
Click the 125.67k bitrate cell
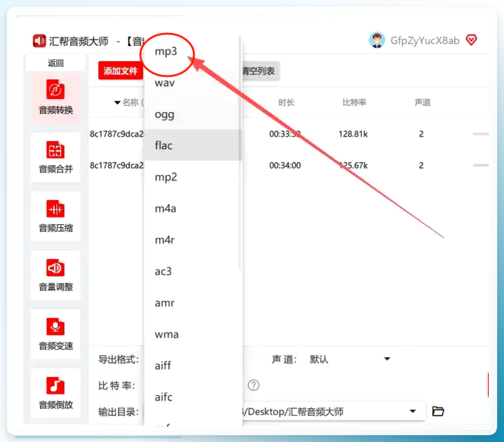click(353, 165)
